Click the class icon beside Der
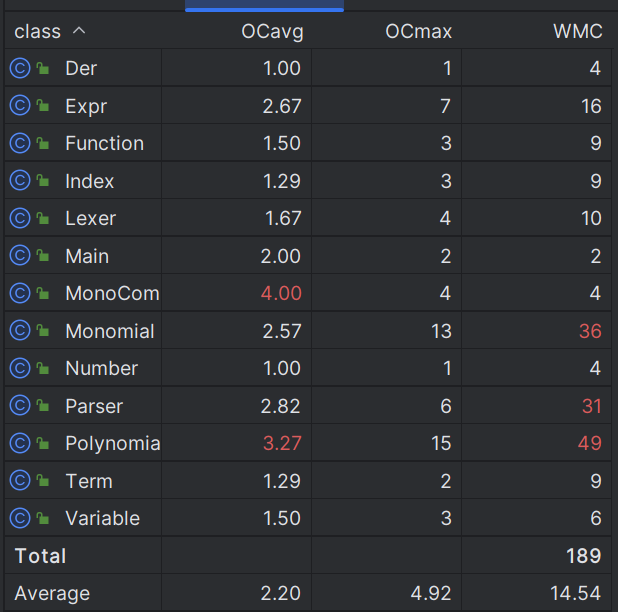The width and height of the screenshot is (618, 612). pyautogui.click(x=20, y=68)
